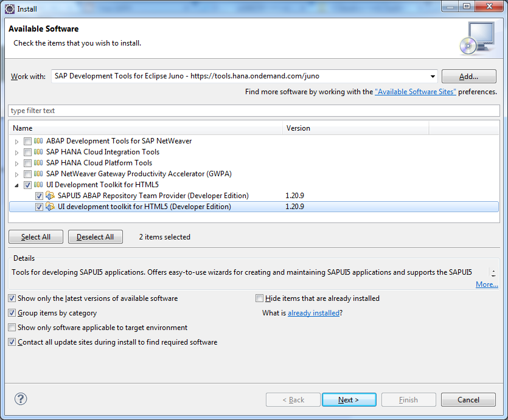The height and width of the screenshot is (420, 508).
Task: Click the SAPUI5 ABAP Repository Team Provider feature icon
Action: pyautogui.click(x=50, y=196)
